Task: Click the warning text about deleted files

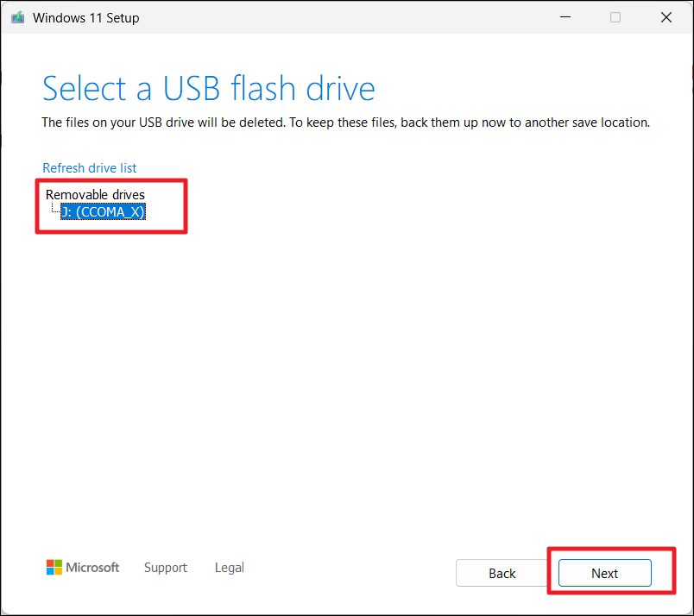Action: pyautogui.click(x=345, y=123)
